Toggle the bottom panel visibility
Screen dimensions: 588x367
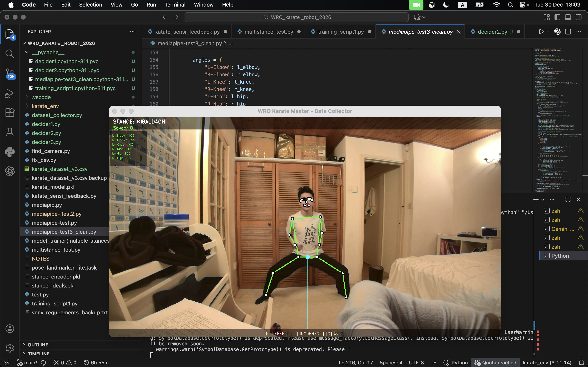click(568, 17)
